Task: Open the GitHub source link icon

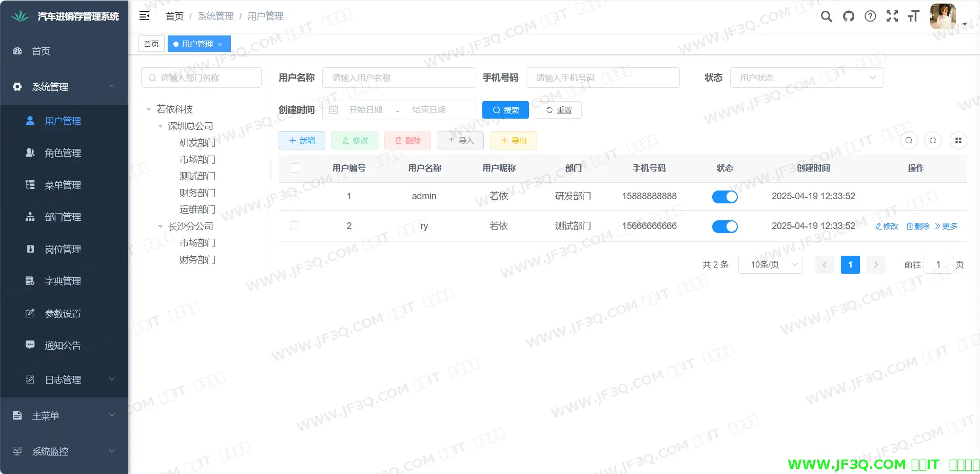Action: point(849,16)
